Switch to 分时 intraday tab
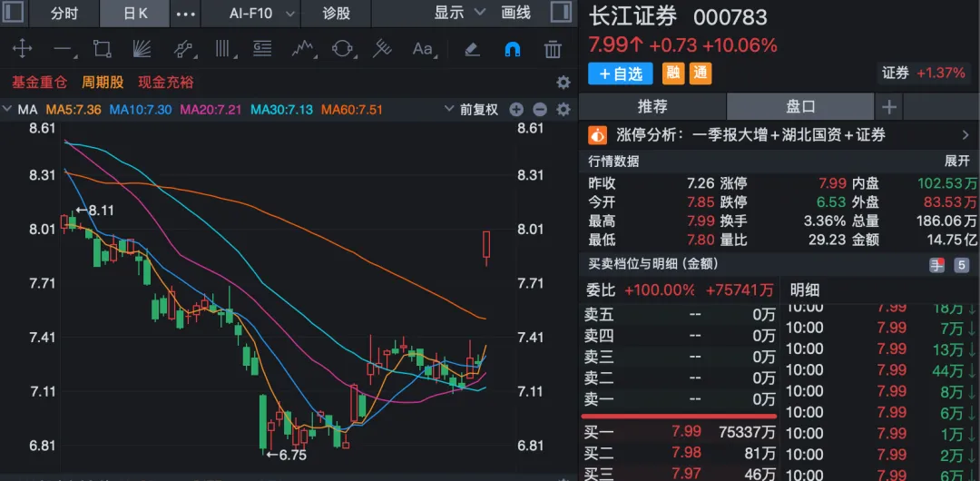The height and width of the screenshot is (481, 980). point(65,13)
